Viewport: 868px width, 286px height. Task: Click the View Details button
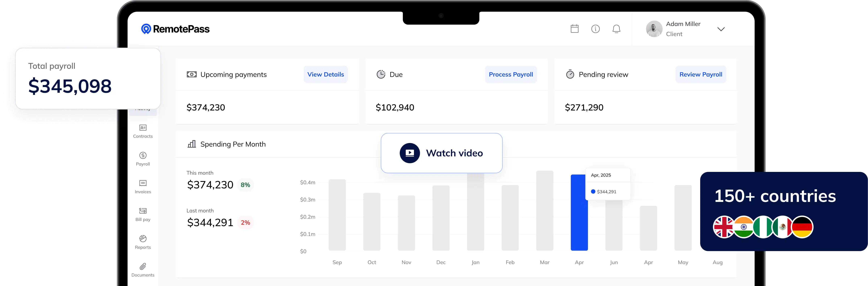point(326,74)
